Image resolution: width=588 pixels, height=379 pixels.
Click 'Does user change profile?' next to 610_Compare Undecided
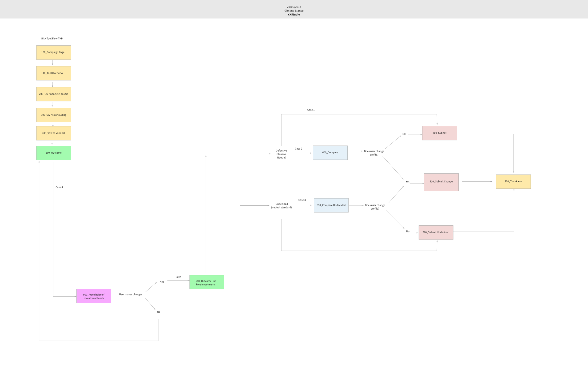coord(375,207)
